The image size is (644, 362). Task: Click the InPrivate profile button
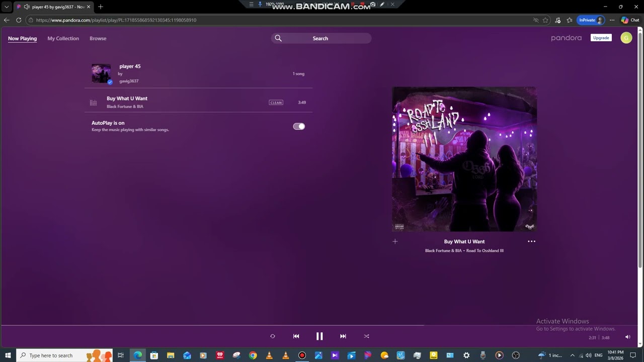click(x=591, y=20)
